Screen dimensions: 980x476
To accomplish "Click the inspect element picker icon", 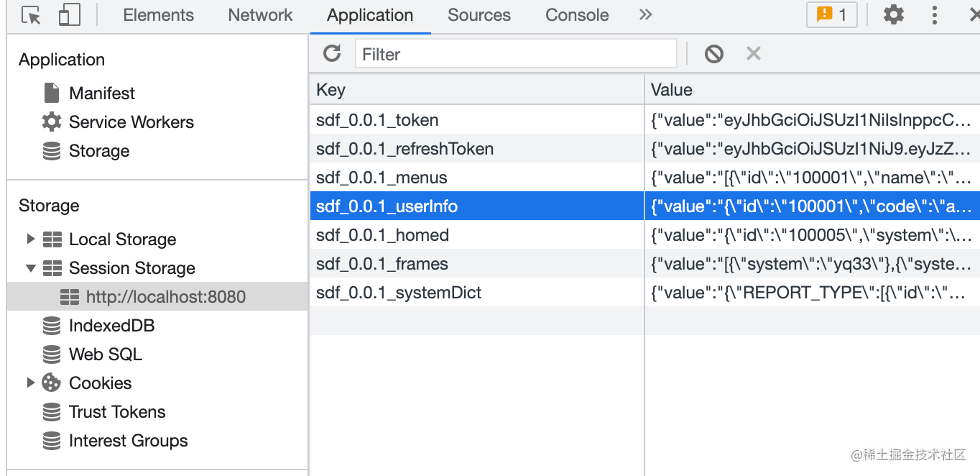I will [x=31, y=15].
